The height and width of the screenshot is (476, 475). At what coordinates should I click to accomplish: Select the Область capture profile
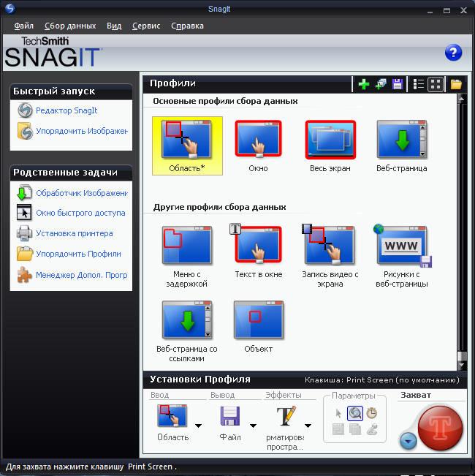[187, 146]
